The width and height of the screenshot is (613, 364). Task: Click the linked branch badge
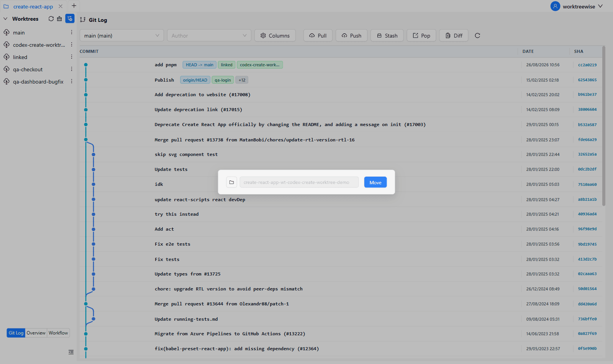[x=226, y=65]
